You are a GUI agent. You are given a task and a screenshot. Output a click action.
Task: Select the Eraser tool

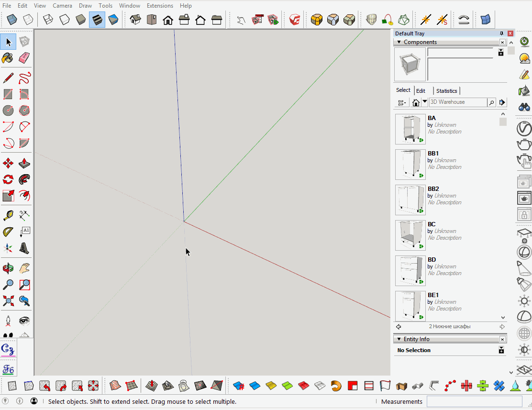(x=24, y=57)
